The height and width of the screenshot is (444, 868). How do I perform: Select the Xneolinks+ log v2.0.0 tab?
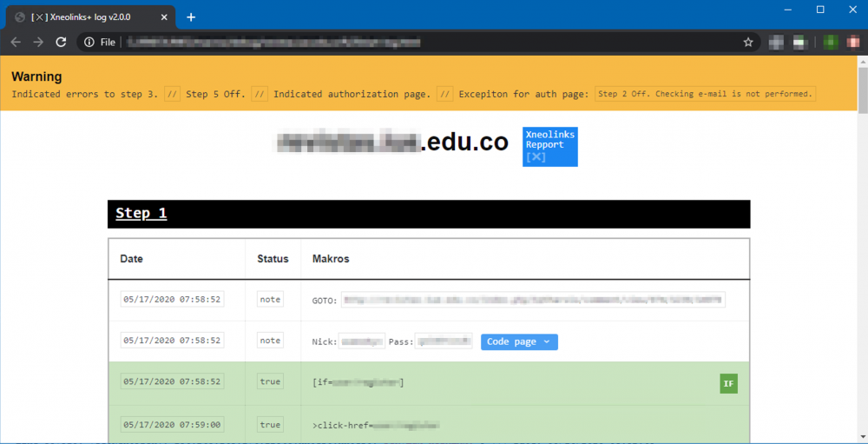(89, 17)
